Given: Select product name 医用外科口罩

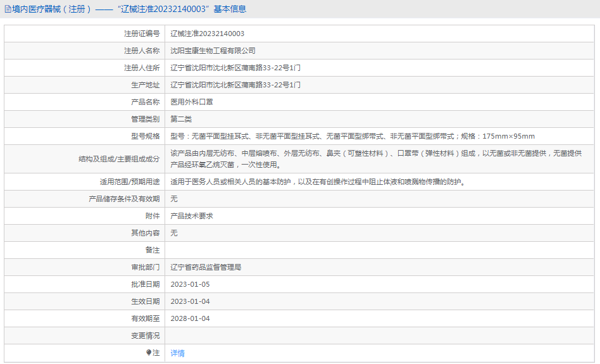Looking at the screenshot, I should 192,102.
